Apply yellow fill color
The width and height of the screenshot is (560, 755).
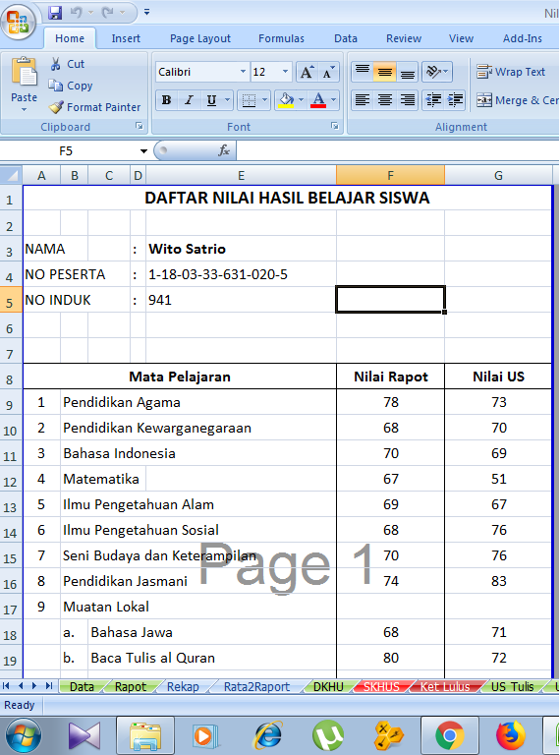286,100
